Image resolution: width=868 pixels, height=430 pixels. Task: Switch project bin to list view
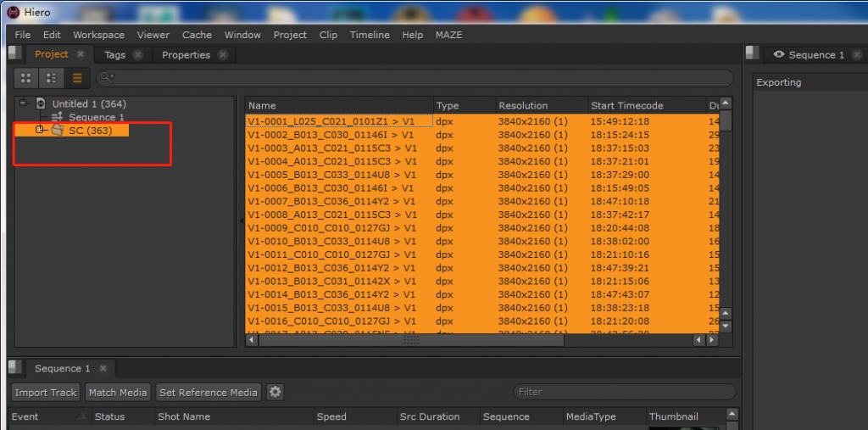(77, 78)
